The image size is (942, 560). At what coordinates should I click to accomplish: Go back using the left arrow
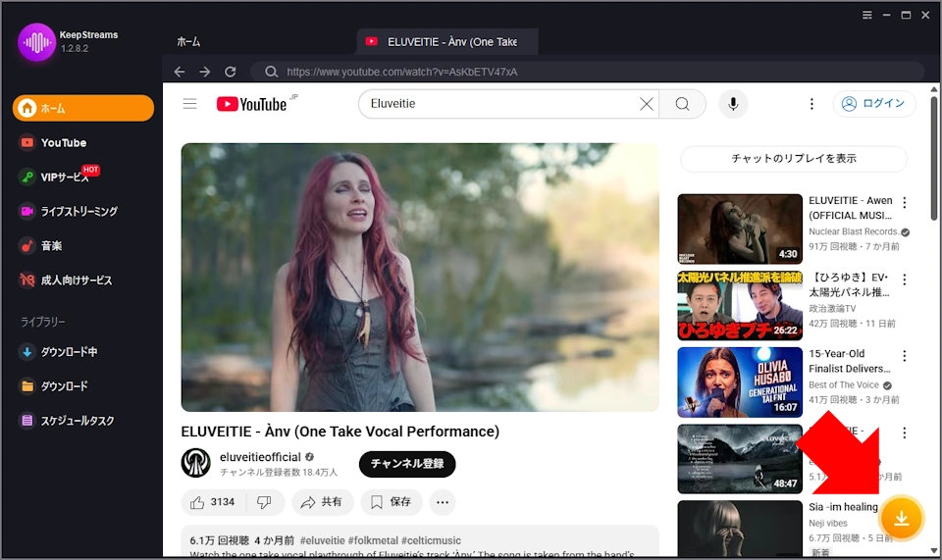pos(179,72)
